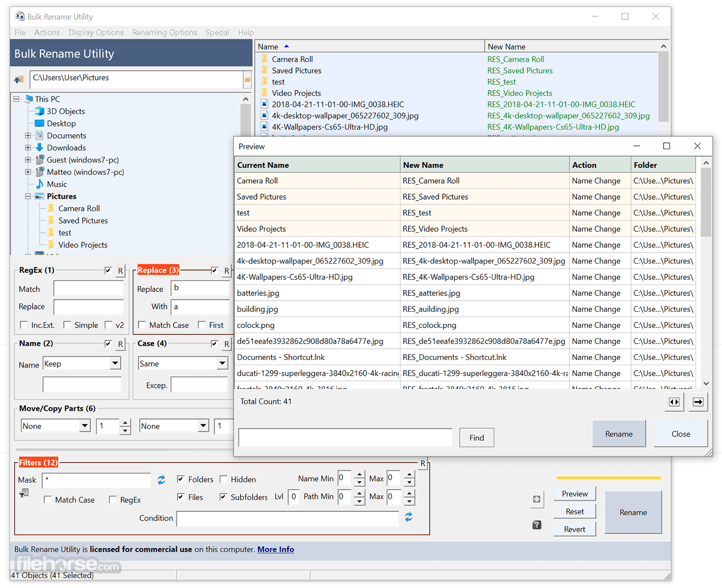Uncheck the Folders filter checkbox
This screenshot has height=588, width=722.
coord(181,479)
